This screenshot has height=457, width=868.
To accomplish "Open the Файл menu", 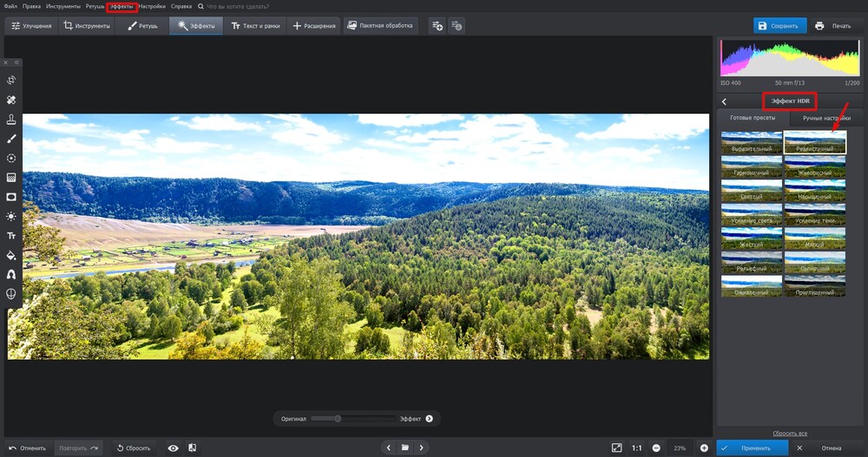I will [10, 7].
